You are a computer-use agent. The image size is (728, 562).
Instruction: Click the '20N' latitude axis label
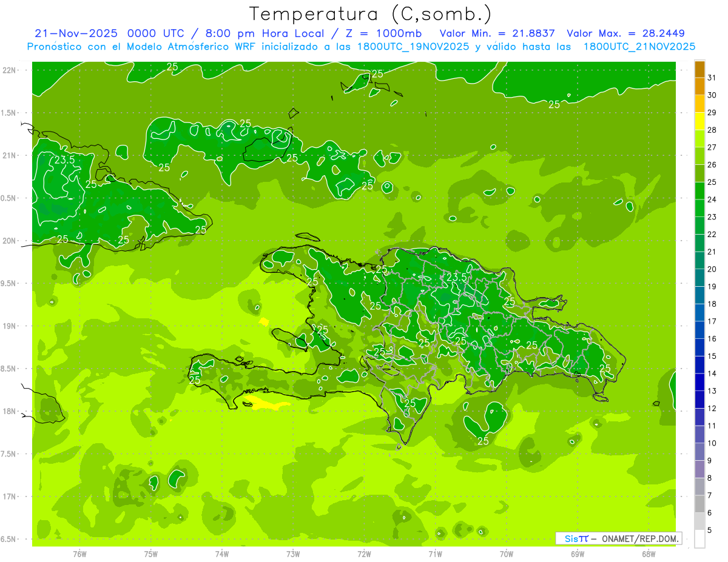10,241
